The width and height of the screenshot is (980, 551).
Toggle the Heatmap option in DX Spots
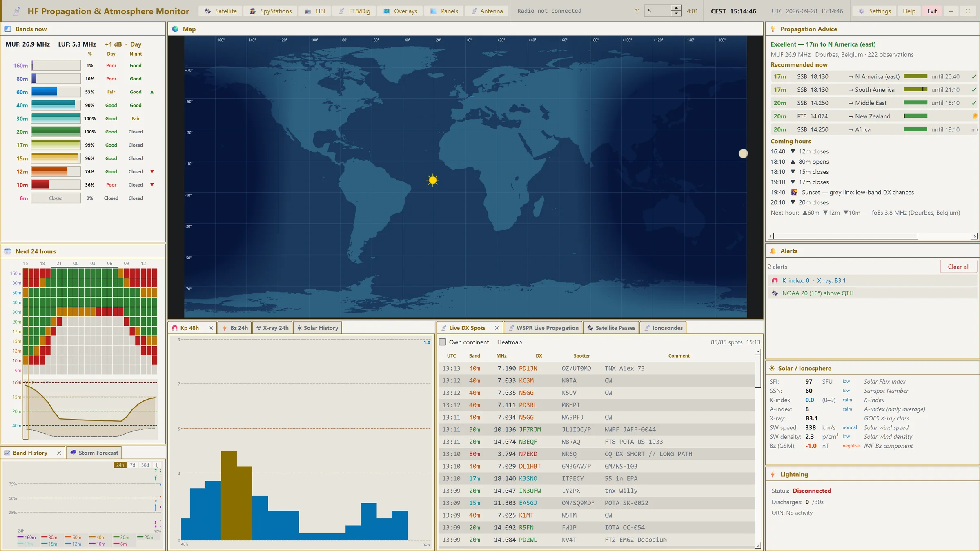click(x=509, y=342)
